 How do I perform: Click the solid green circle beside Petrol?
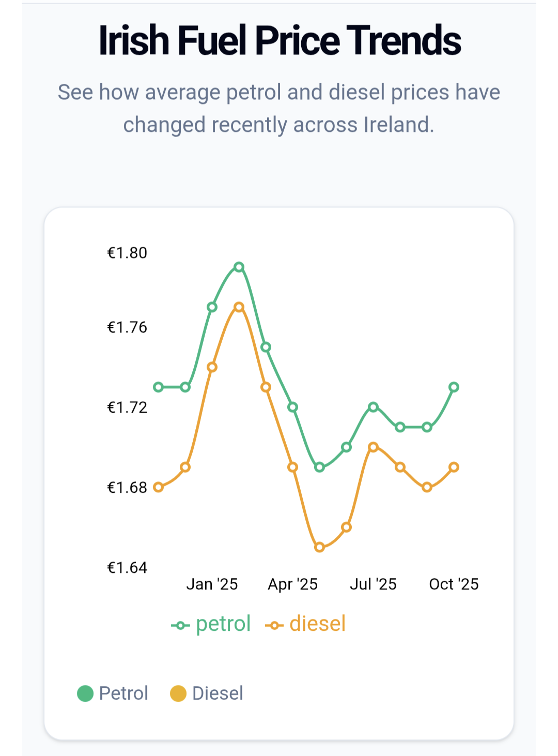tap(85, 693)
